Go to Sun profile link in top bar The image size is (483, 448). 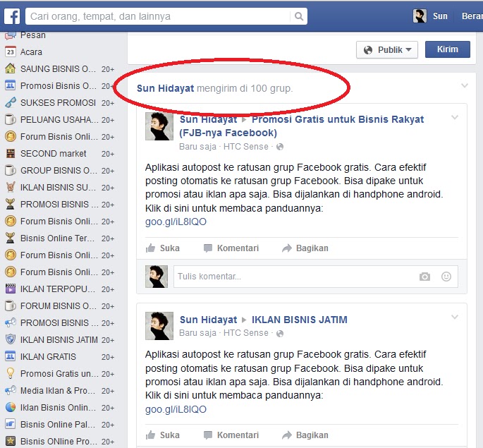pyautogui.click(x=440, y=16)
